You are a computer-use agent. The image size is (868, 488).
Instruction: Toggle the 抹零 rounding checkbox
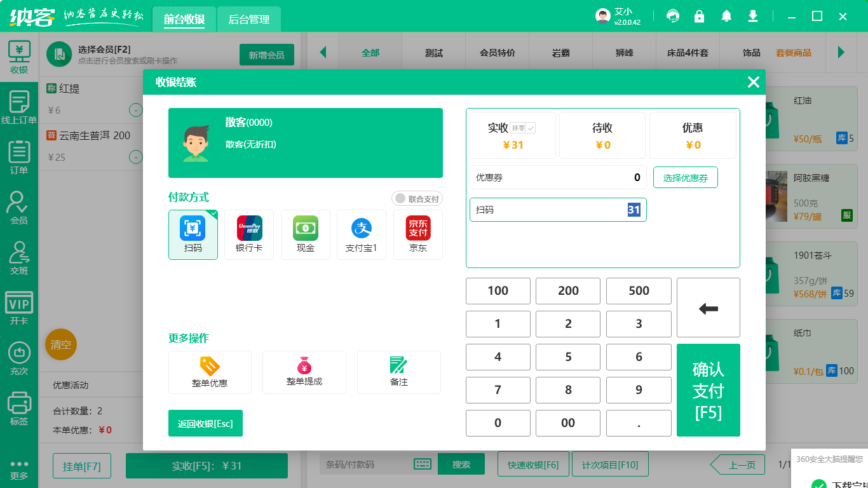[x=531, y=128]
